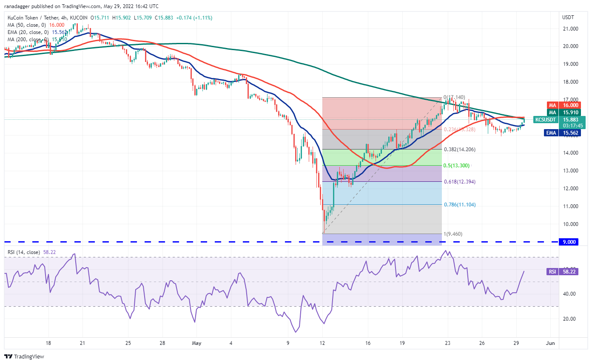Viewport: 592px width, 364px height.
Task: Select the Fibonacci 0.618(12.394) level label
Action: coord(459,182)
